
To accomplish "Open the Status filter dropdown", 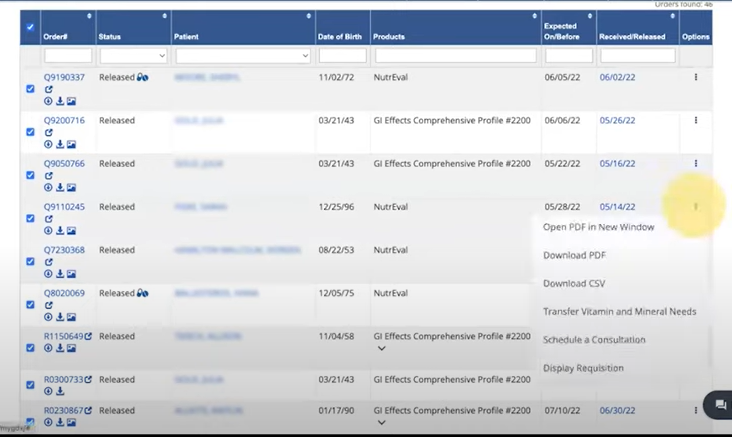I will click(x=132, y=56).
